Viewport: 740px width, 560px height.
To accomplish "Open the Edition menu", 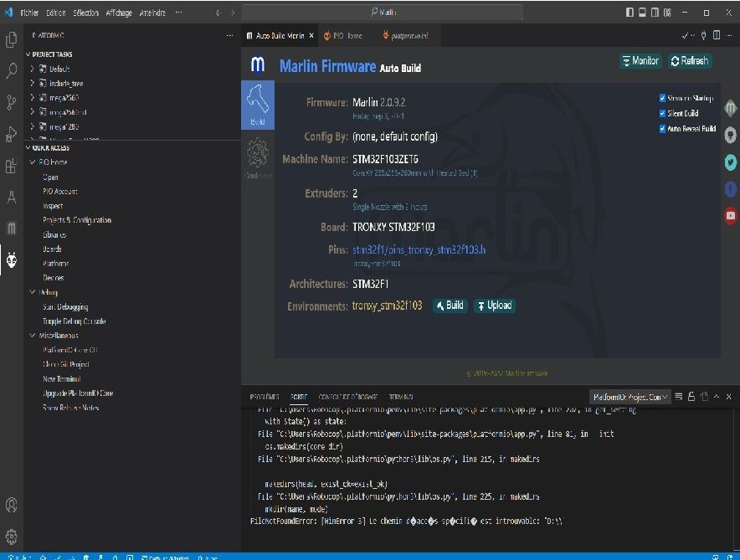I will 56,13.
